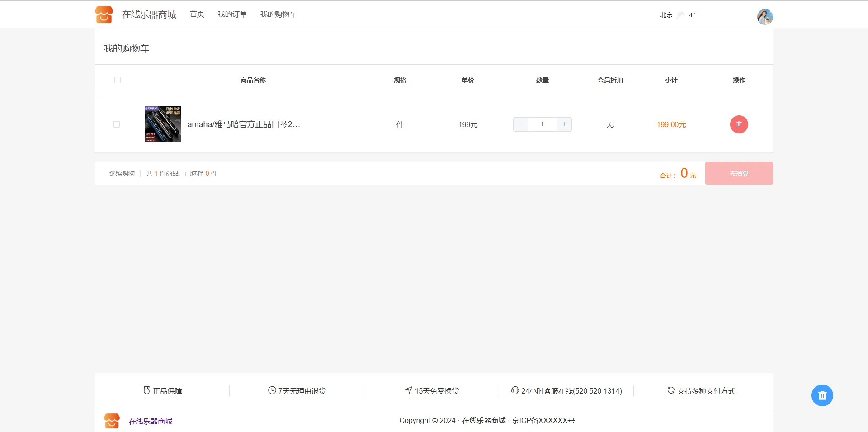Open the amaha/雅马哈 product name link
Image resolution: width=868 pixels, height=432 pixels.
(x=244, y=124)
